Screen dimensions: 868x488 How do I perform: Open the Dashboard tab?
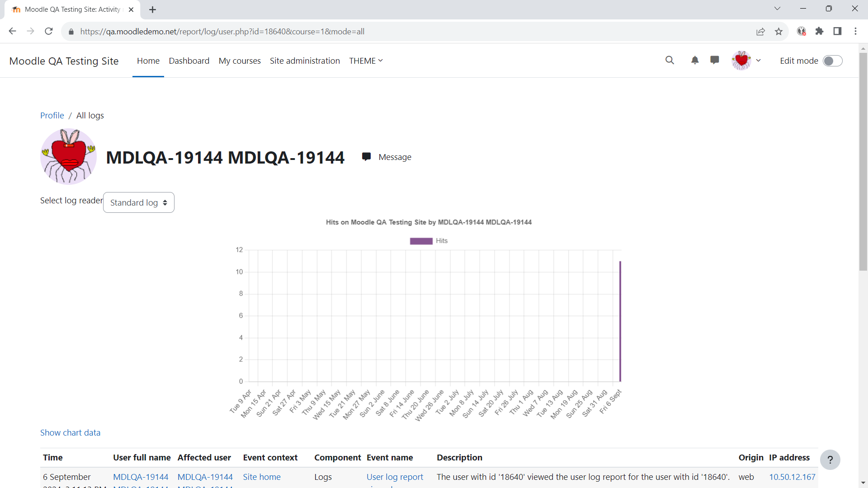189,61
